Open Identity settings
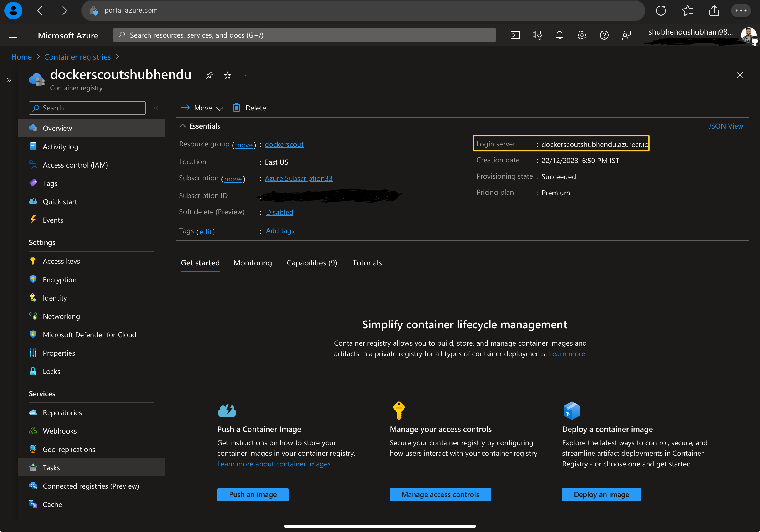This screenshot has width=760, height=532. pos(91,298)
